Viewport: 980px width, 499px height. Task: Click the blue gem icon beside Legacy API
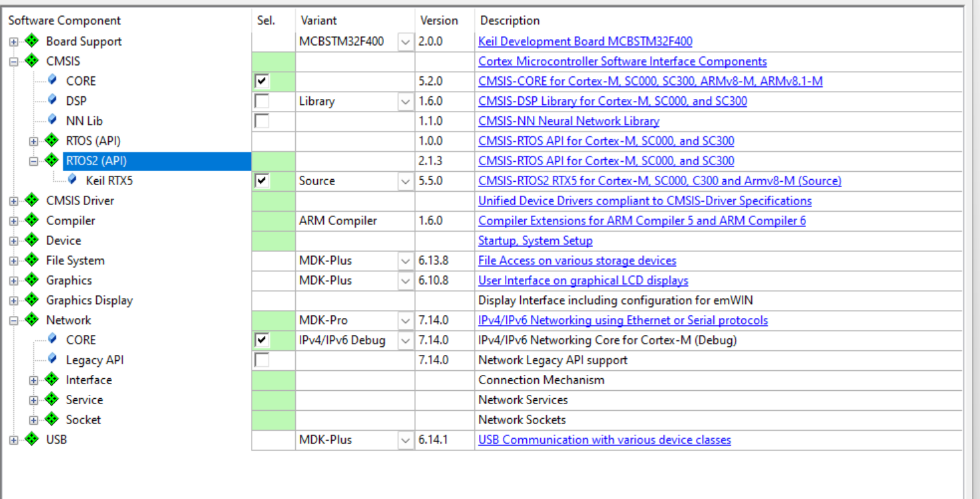[x=52, y=359]
